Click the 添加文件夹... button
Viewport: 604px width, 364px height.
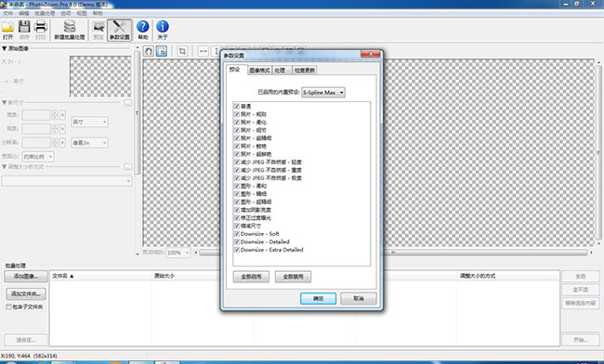click(x=26, y=294)
